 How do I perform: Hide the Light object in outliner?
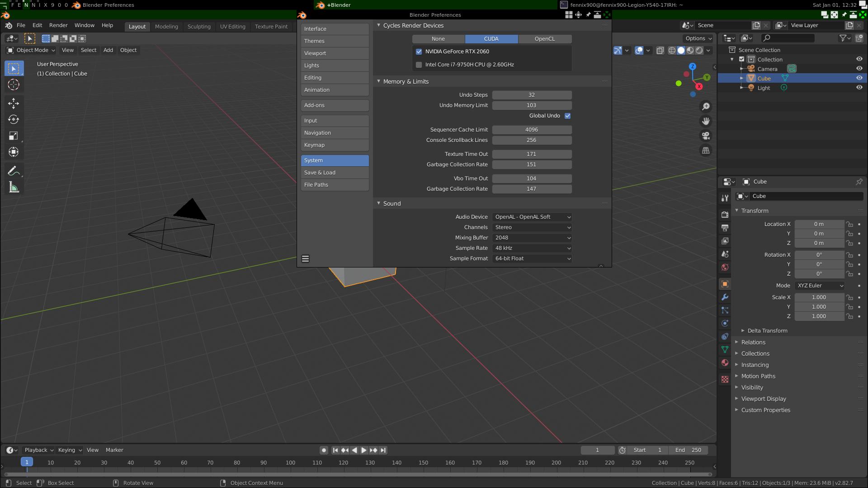(859, 88)
